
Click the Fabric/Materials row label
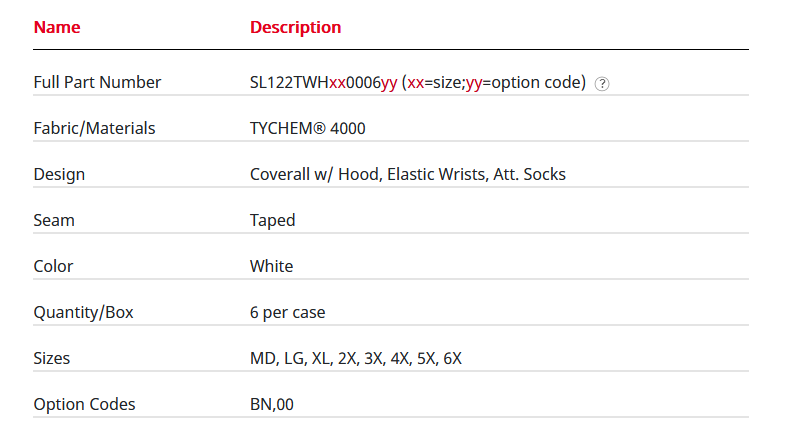pos(94,128)
